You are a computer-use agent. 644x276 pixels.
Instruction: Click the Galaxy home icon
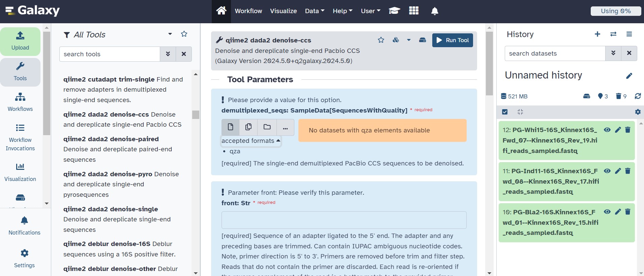[221, 11]
